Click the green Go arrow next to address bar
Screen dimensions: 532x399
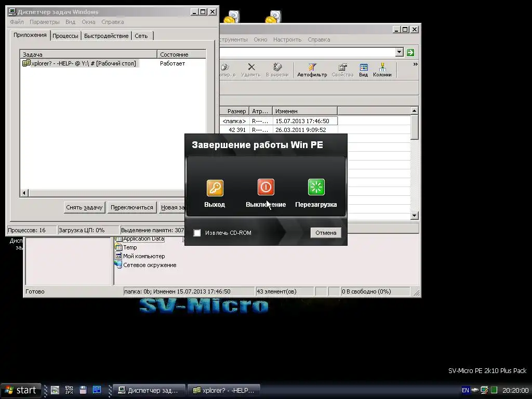[410, 52]
